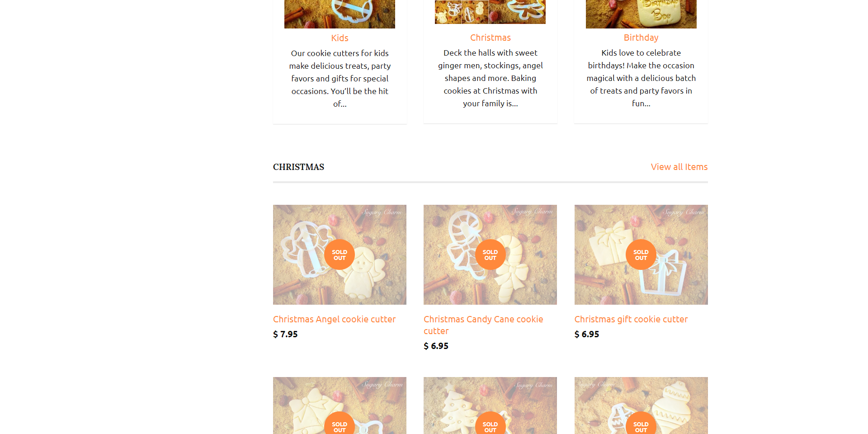868x434 pixels.
Task: Open the Kids category link
Action: click(x=340, y=38)
